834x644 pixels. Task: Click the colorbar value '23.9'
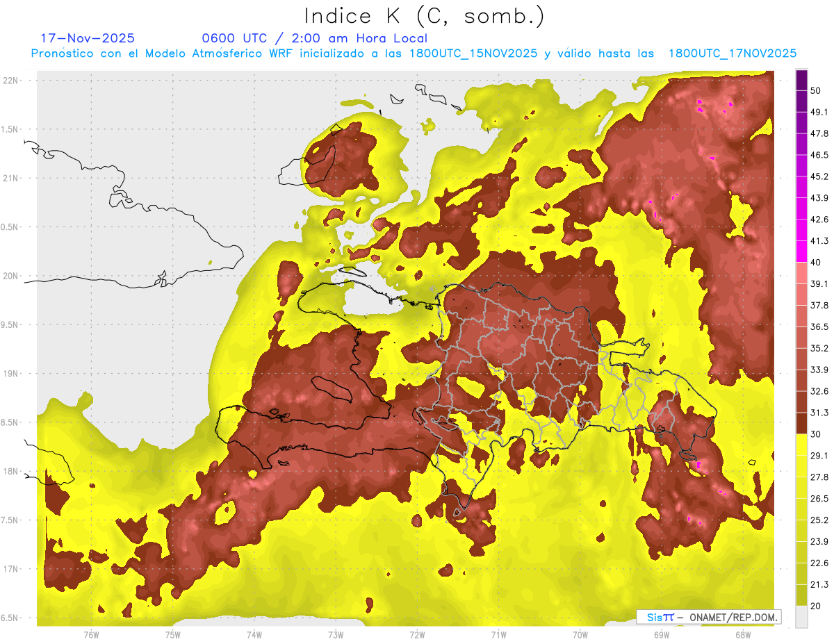[x=819, y=542]
